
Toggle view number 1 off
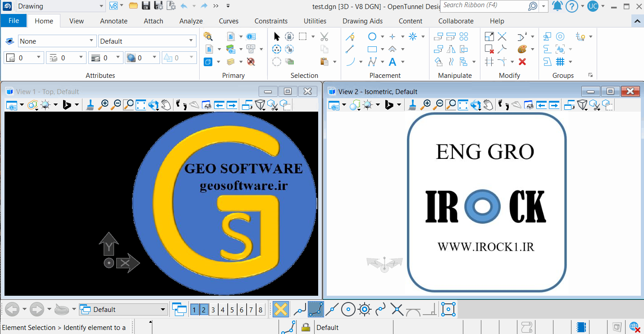click(194, 310)
